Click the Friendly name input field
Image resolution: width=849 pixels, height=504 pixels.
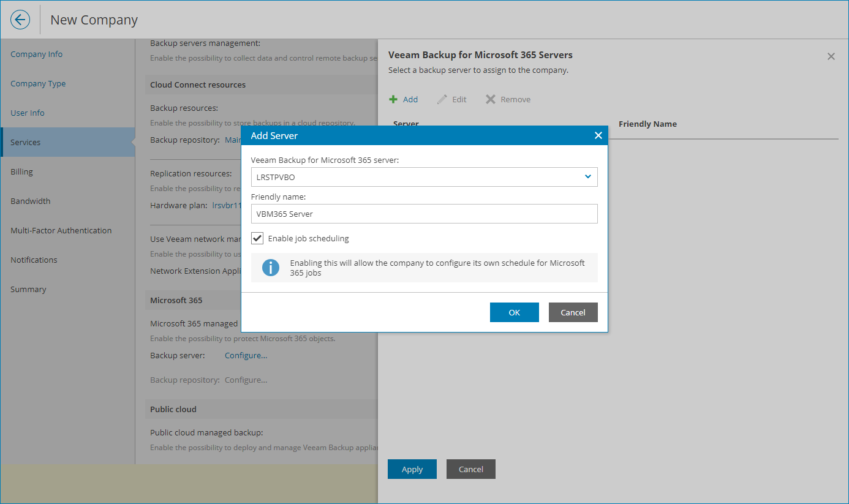(x=424, y=214)
